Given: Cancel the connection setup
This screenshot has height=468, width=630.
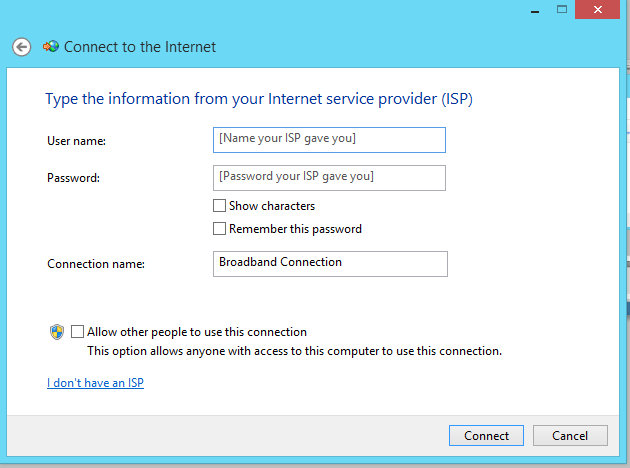Looking at the screenshot, I should pyautogui.click(x=569, y=436).
